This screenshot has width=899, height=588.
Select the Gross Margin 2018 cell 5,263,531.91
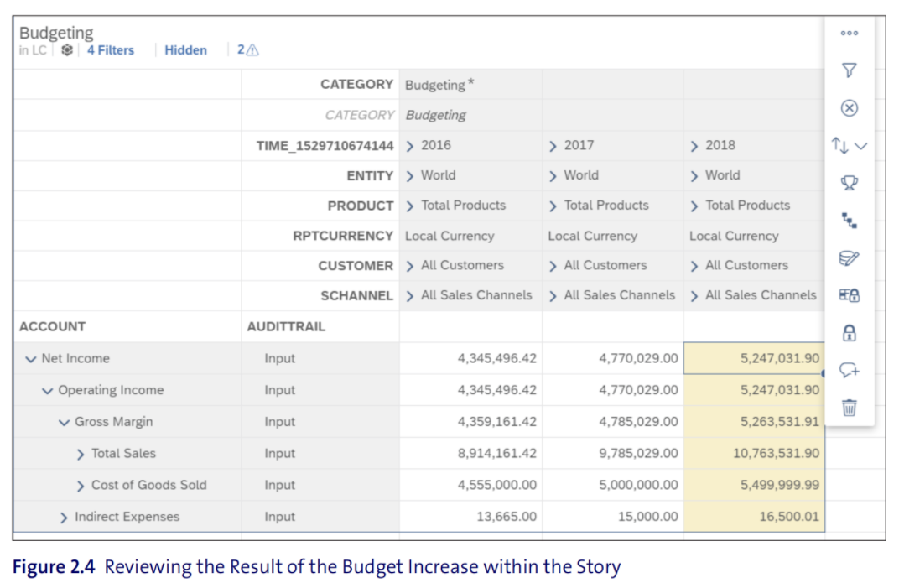754,422
